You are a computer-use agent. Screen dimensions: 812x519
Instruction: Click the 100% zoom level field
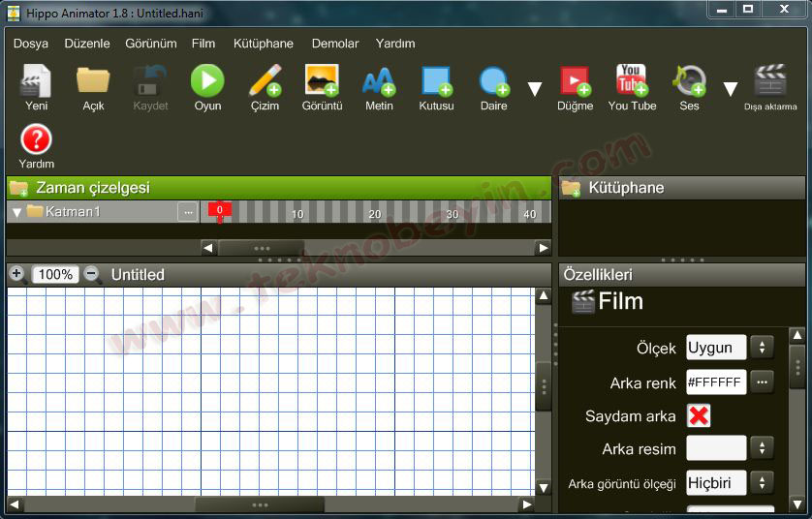pyautogui.click(x=55, y=275)
